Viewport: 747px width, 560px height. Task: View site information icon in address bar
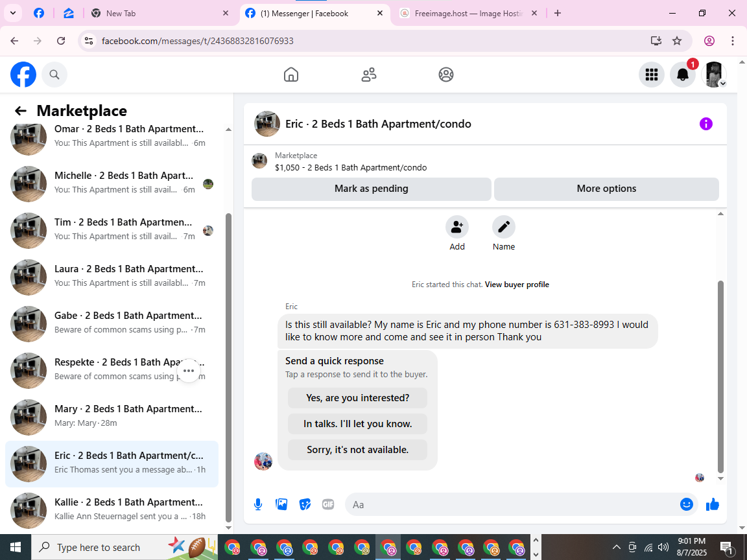tap(89, 41)
